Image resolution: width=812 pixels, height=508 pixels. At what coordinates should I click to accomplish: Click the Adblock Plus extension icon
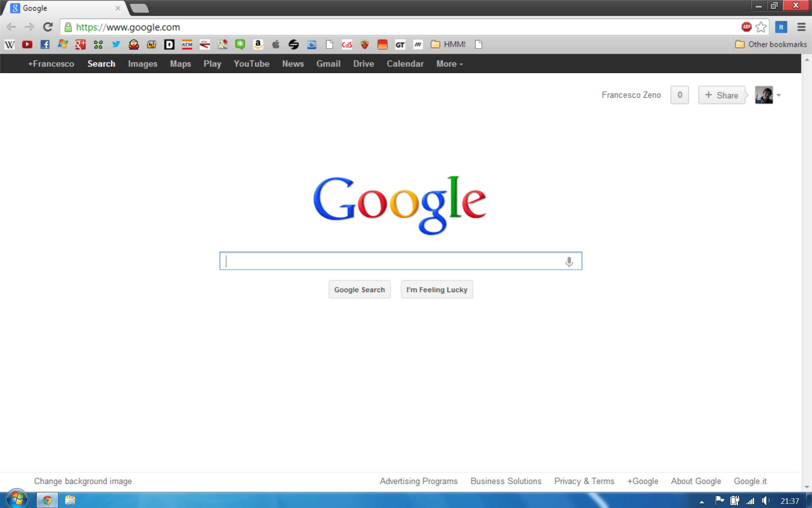(746, 27)
